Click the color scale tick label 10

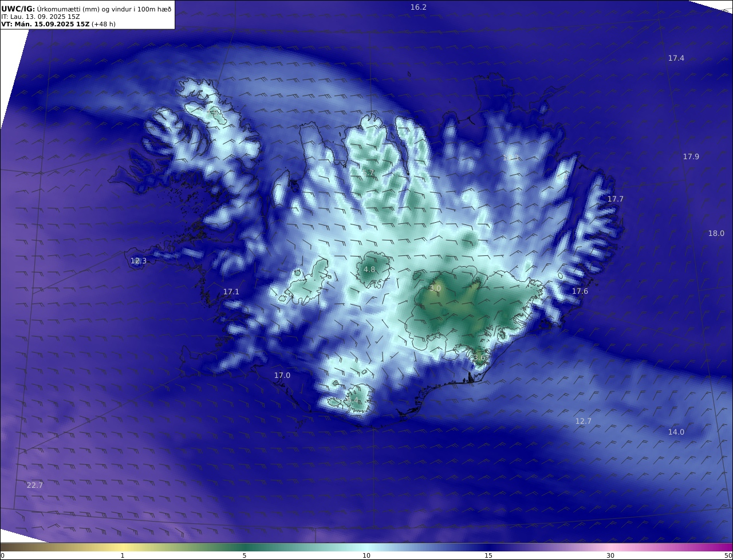pos(366,555)
